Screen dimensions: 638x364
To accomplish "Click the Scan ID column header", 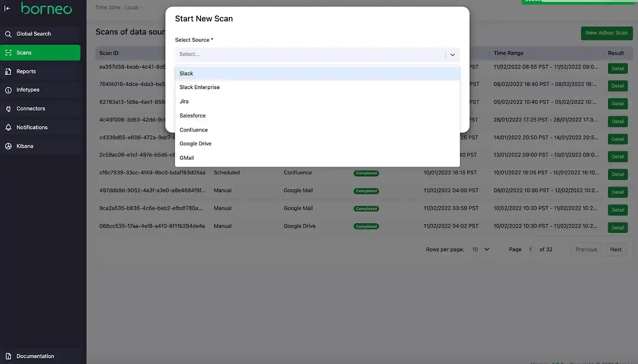I will [109, 53].
